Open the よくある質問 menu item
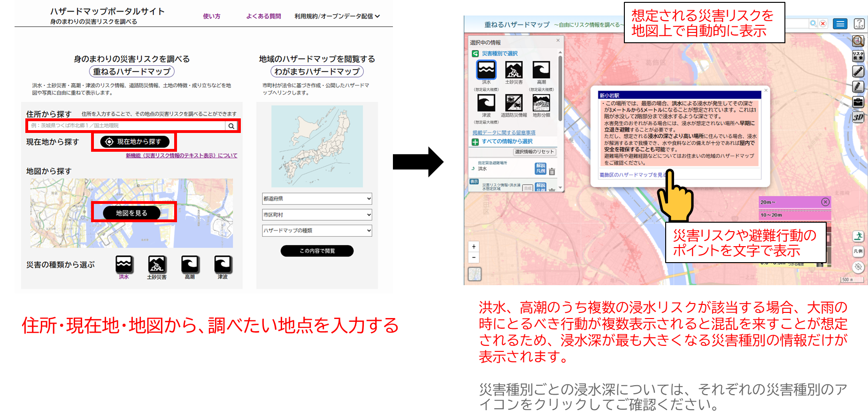This screenshot has width=868, height=420. click(x=263, y=16)
